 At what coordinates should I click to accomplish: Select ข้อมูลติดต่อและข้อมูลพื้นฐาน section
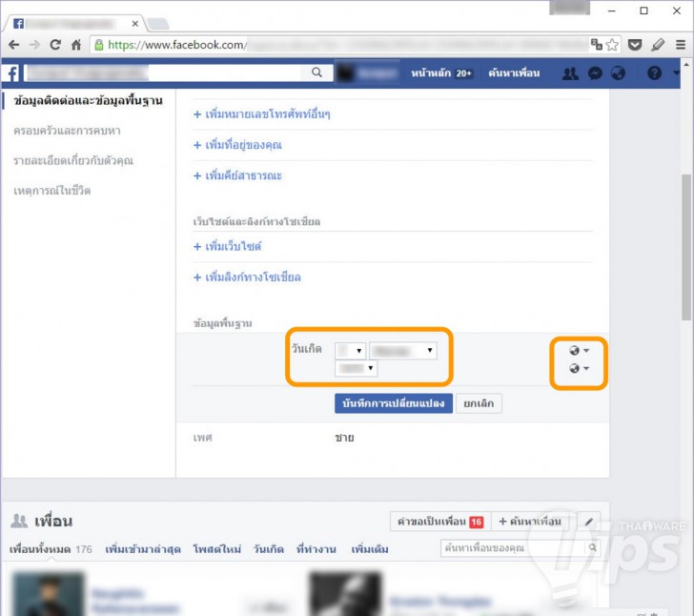point(88,101)
